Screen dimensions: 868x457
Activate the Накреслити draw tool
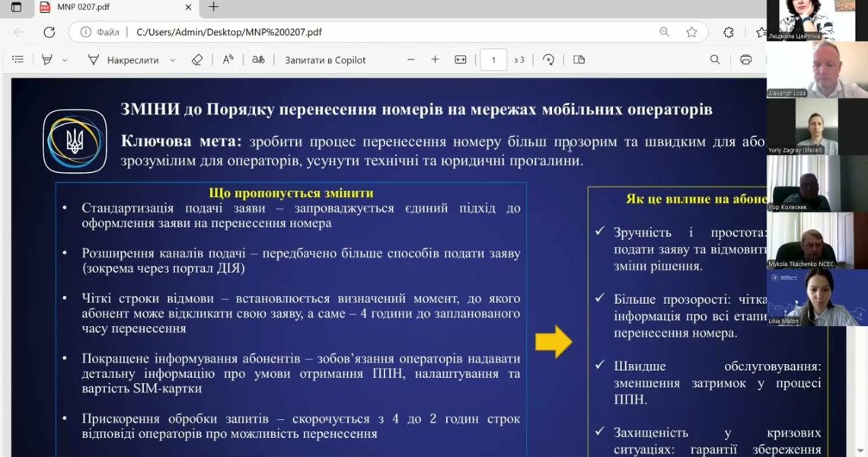(123, 60)
